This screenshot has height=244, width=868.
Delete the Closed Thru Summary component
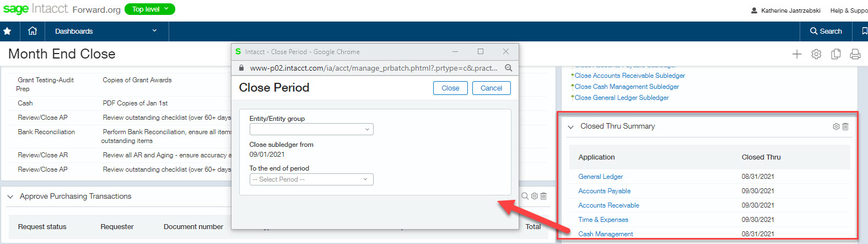click(x=845, y=126)
